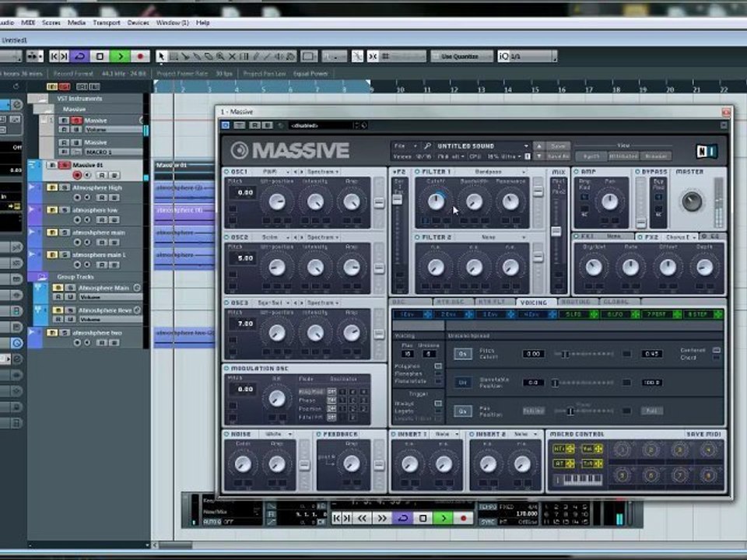Toggle Filter 1 power button
Screen dimensions: 747x560
[x=417, y=171]
